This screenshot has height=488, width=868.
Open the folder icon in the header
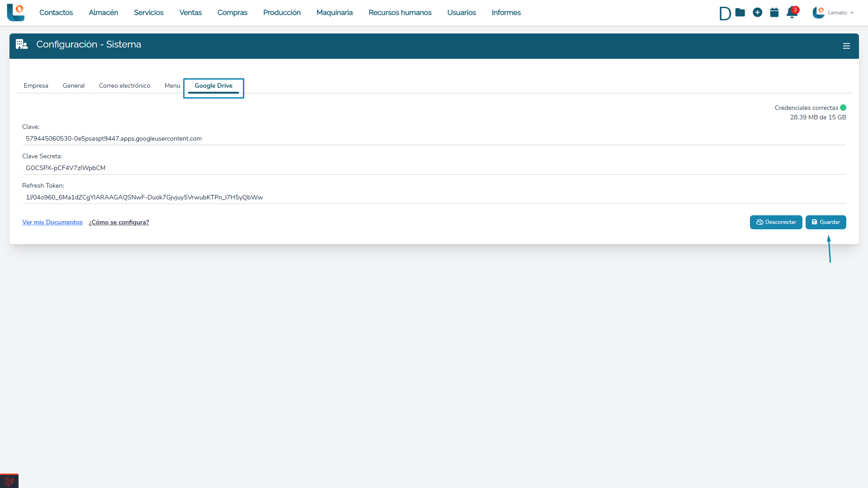point(740,13)
